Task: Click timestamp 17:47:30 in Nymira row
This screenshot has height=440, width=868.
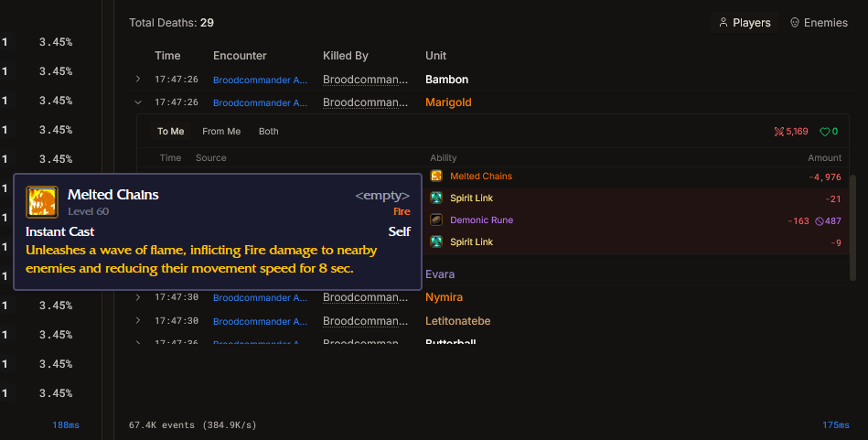Action: (x=176, y=297)
